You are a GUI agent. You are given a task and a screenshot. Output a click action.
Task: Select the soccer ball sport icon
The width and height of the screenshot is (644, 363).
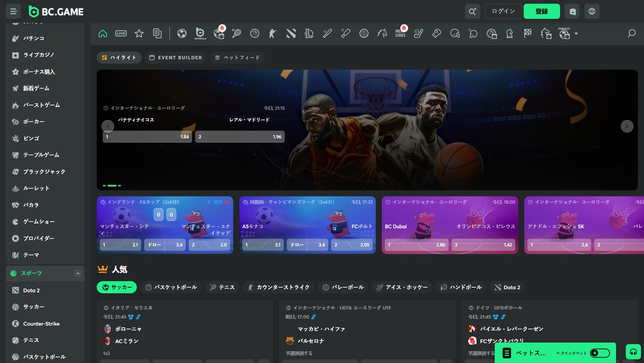182,33
